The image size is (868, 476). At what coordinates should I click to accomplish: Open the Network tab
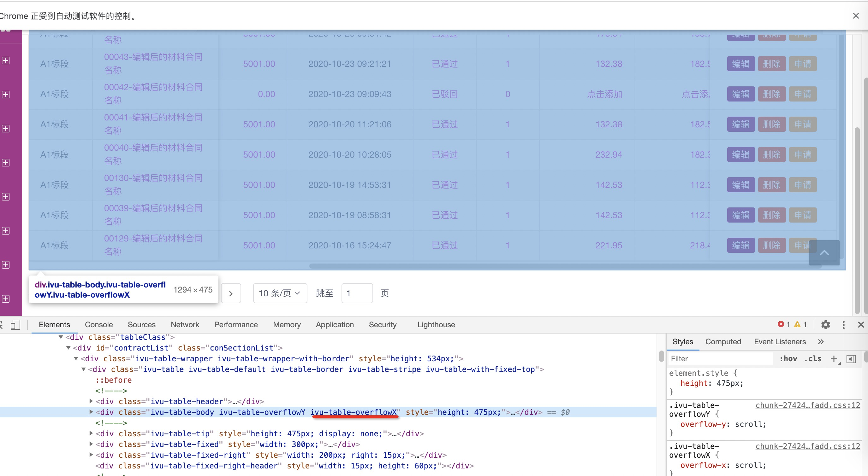[x=185, y=324]
